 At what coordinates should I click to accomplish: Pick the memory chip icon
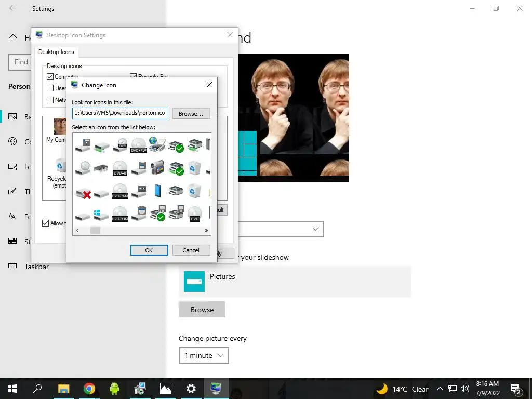[x=101, y=168]
